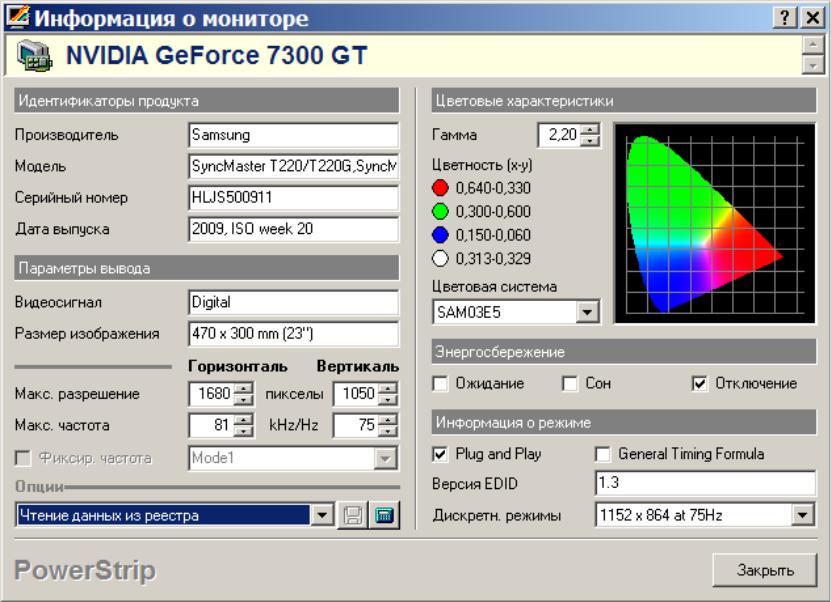Click the white value 0,313-0,329 text
This screenshot has width=831, height=602.
point(493,259)
